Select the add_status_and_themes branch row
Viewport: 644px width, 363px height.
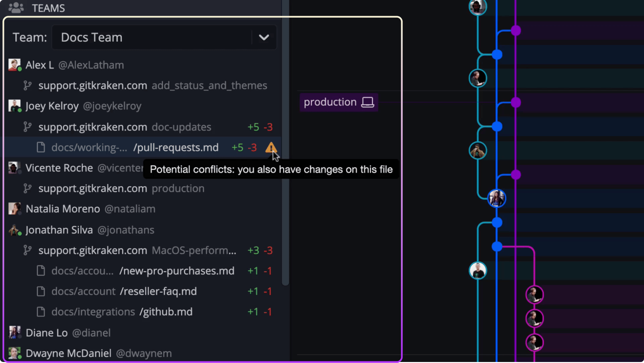[142, 85]
